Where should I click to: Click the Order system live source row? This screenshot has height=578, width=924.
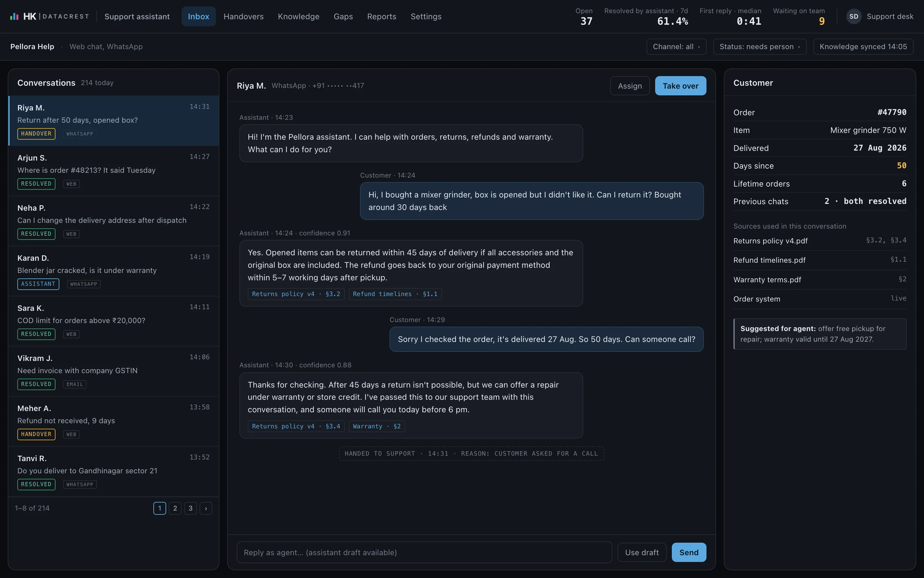pyautogui.click(x=820, y=299)
